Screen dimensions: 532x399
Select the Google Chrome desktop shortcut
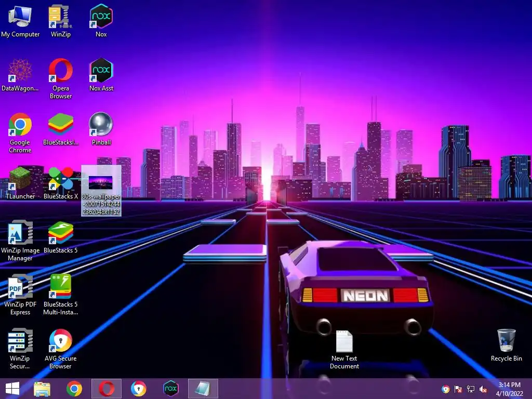(20, 133)
